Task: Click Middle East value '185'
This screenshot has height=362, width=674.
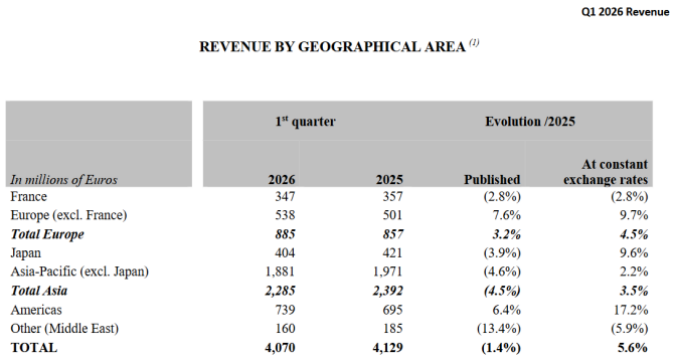Action: [393, 328]
